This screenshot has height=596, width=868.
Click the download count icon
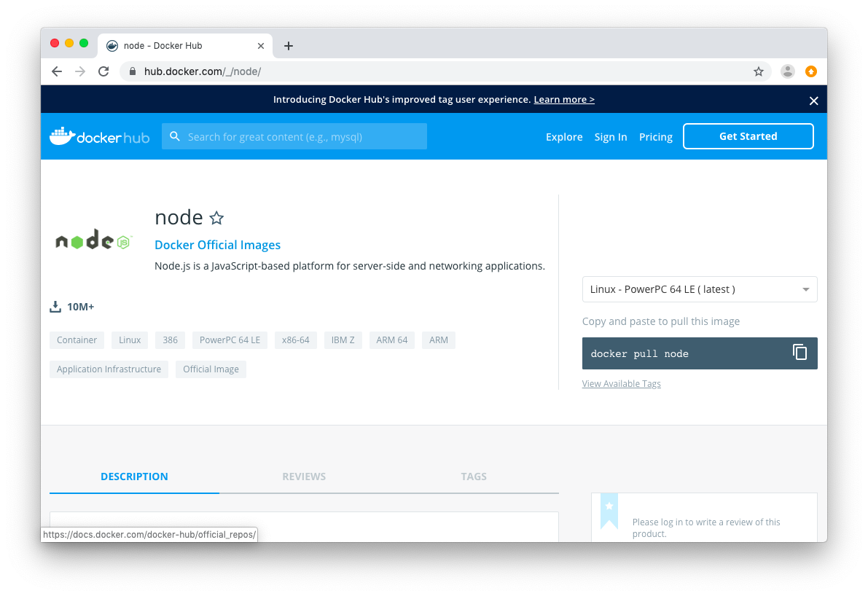tap(55, 307)
